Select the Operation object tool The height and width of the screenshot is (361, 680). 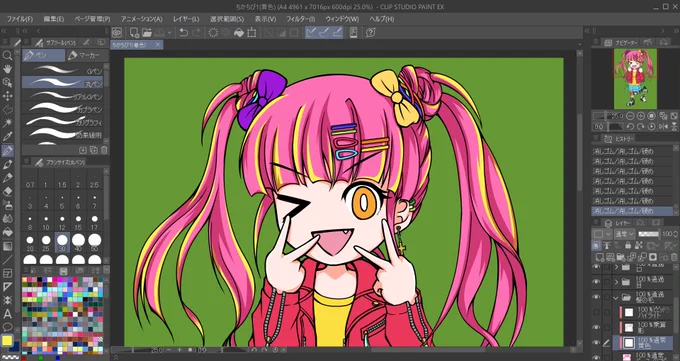(7, 82)
